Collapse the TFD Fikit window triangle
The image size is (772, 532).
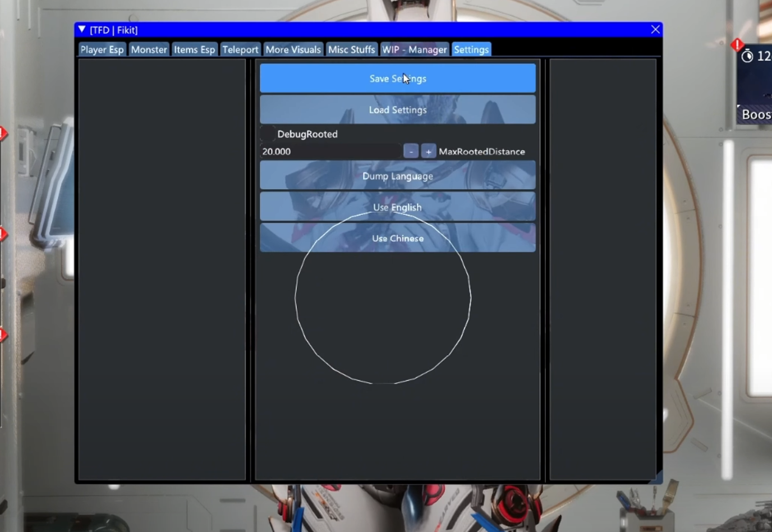pos(82,30)
